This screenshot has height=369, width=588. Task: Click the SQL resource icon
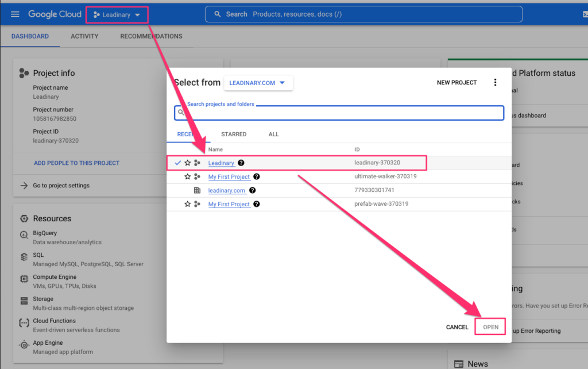pos(24,257)
